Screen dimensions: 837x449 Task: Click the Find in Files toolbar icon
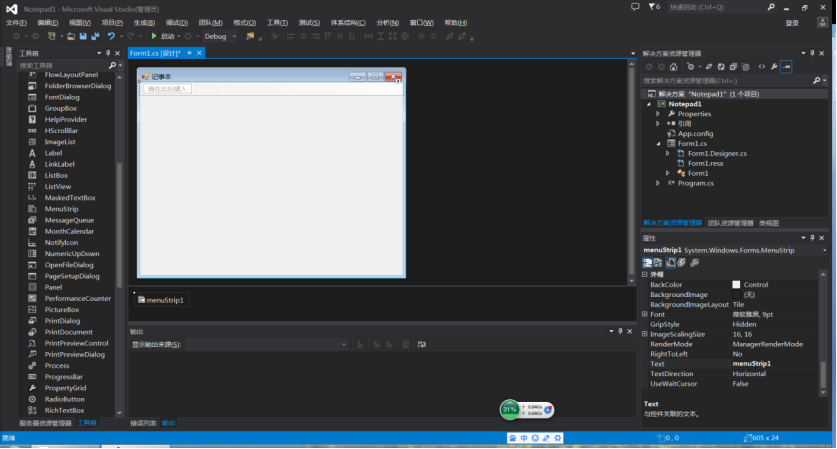[250, 36]
